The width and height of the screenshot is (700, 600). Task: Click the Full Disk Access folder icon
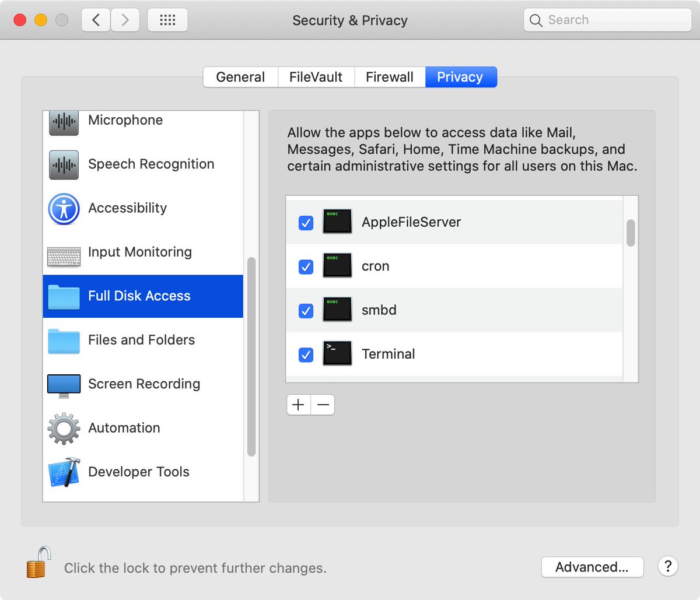(64, 296)
